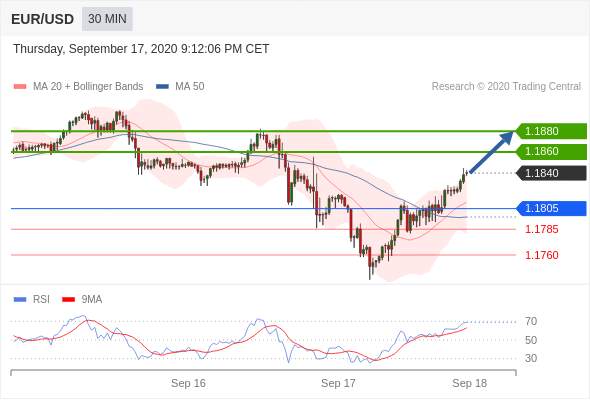590x400 pixels.
Task: Click the 30 MIN timeframe badge
Action: (x=107, y=19)
